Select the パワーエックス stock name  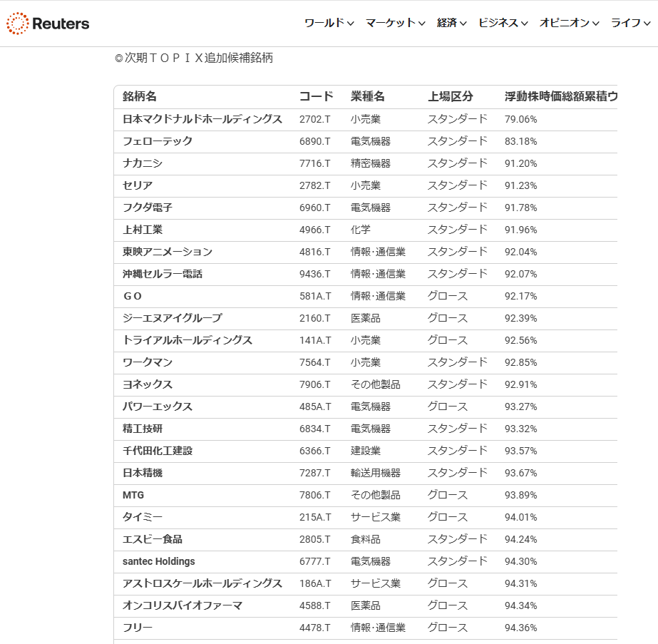[158, 407]
